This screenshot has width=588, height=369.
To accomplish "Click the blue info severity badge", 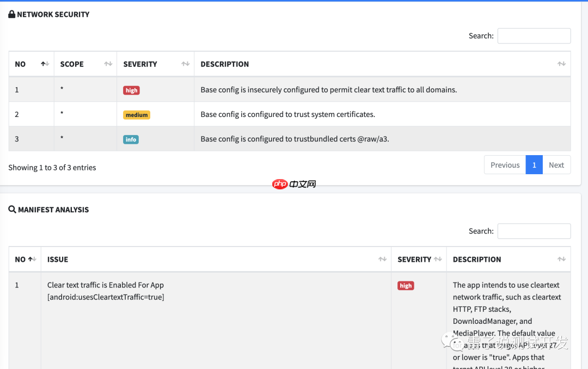I will [131, 139].
